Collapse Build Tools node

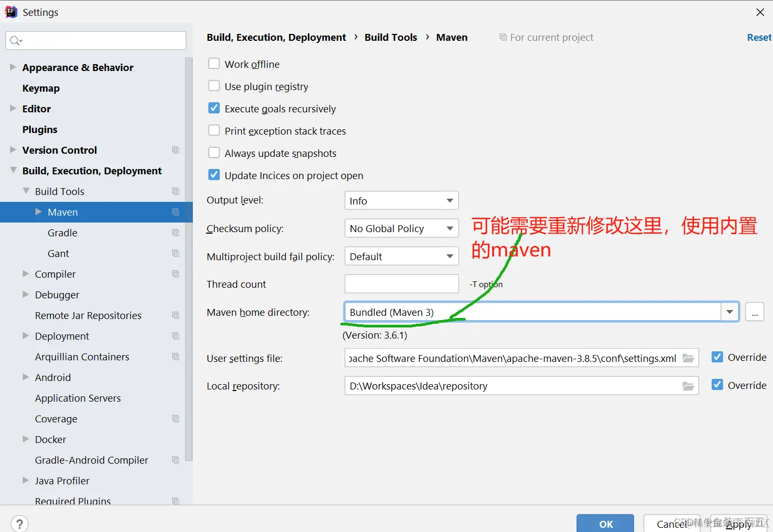[26, 191]
